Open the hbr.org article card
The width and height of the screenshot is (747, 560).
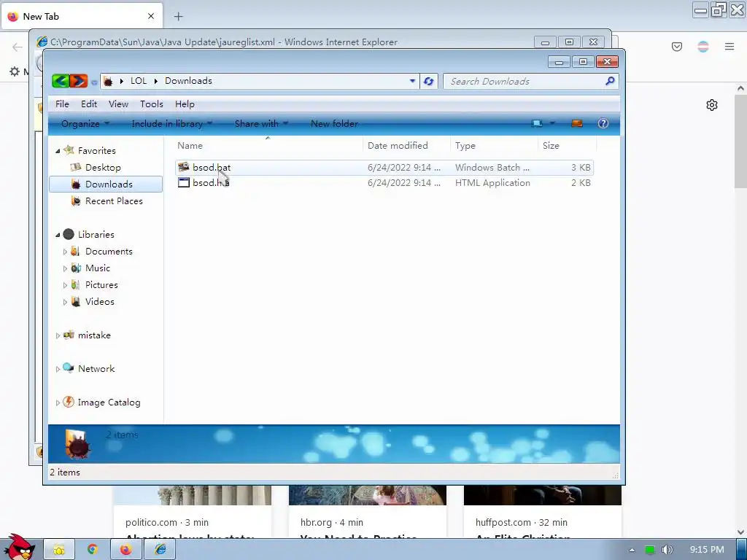368,512
